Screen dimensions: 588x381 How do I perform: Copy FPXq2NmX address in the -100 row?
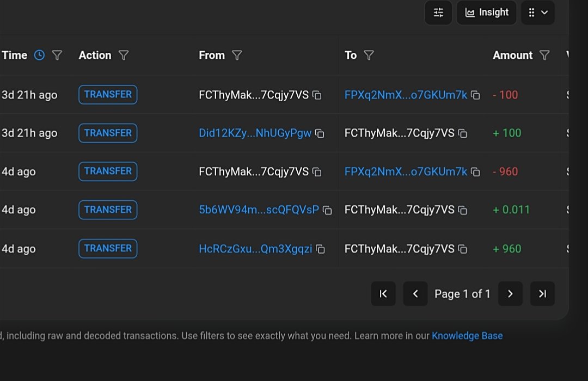(475, 95)
